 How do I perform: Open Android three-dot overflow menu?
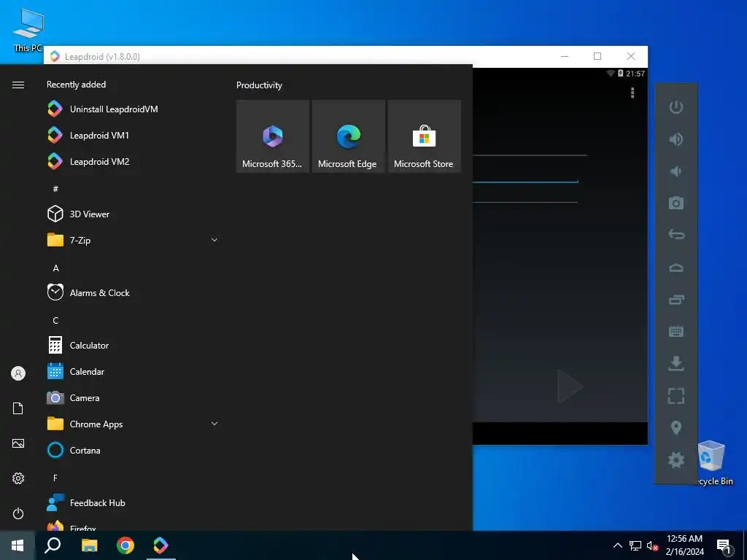tap(632, 93)
